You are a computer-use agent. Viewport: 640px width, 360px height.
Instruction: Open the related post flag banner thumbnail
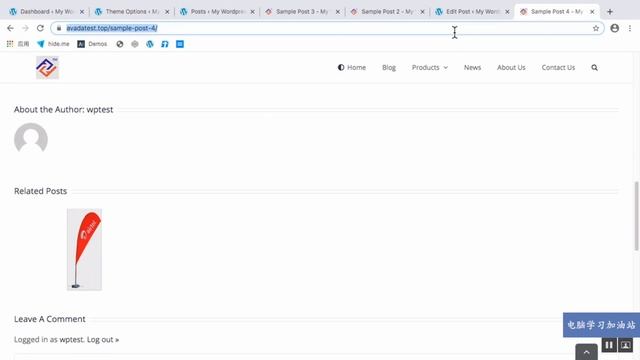tap(84, 249)
